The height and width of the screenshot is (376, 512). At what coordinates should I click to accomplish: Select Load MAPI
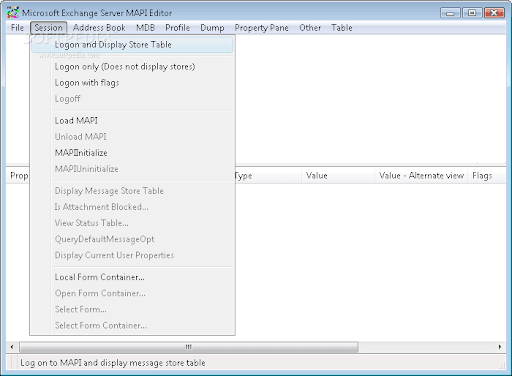point(133,121)
